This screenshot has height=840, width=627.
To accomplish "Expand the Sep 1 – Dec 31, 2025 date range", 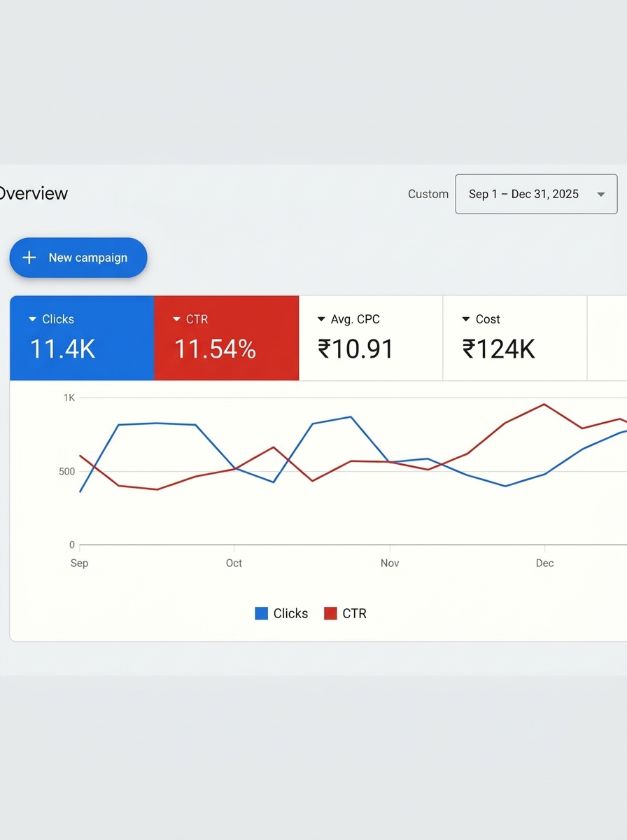I will tap(523, 194).
